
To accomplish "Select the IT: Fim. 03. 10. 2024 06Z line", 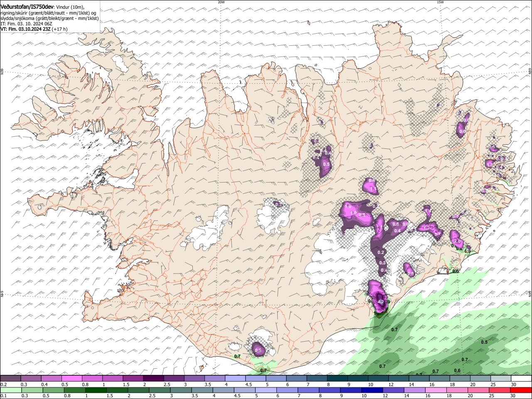I will pyautogui.click(x=26, y=24).
